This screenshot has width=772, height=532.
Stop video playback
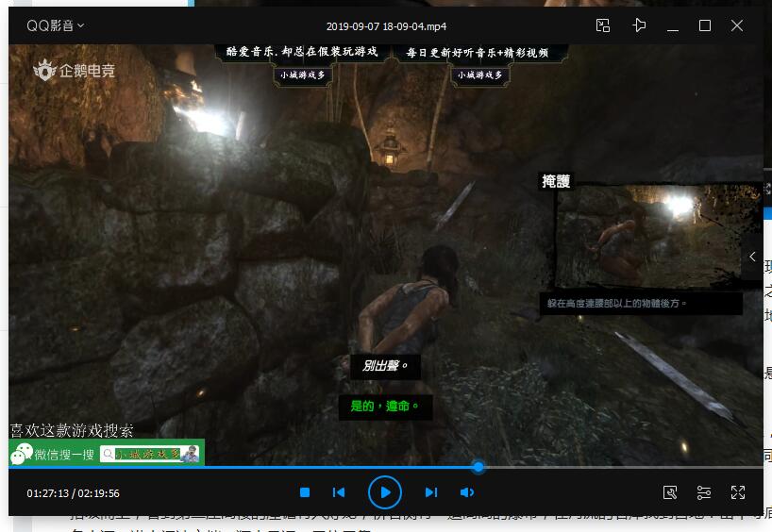(x=305, y=492)
